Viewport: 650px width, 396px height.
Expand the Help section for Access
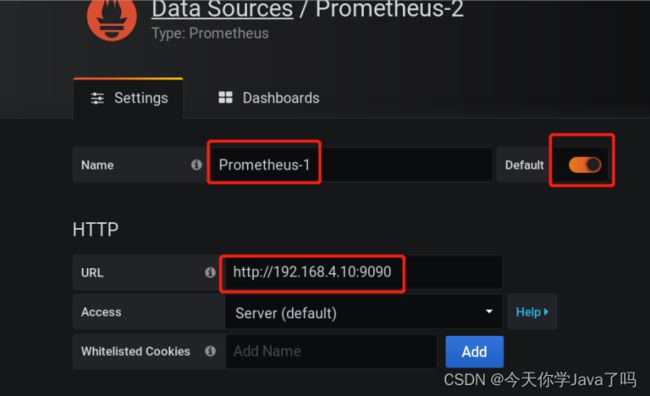point(532,312)
